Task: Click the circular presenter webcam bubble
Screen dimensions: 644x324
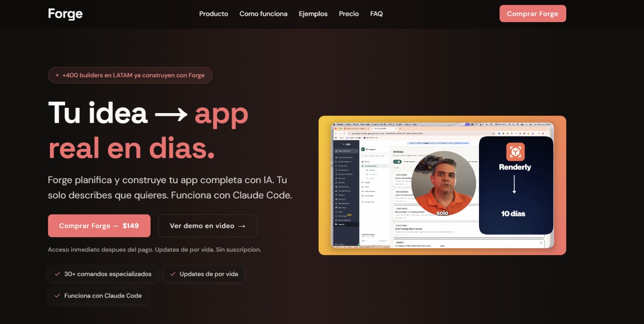Action: coord(444,184)
